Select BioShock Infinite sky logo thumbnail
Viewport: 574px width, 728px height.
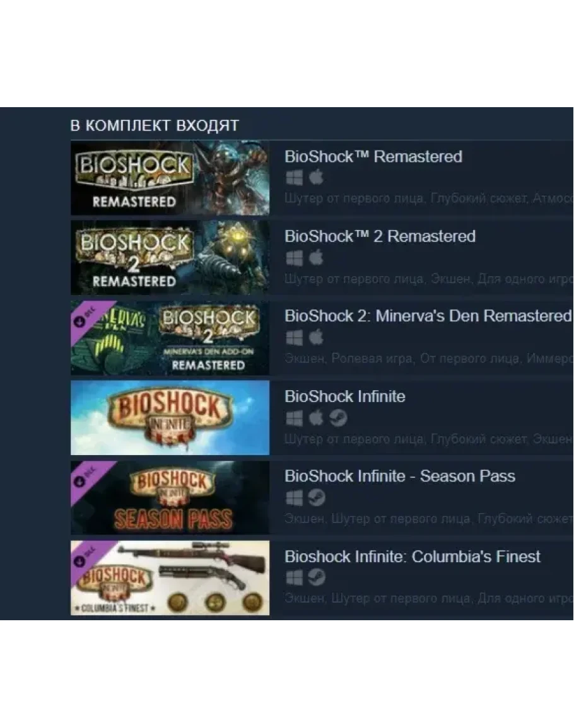pos(170,418)
